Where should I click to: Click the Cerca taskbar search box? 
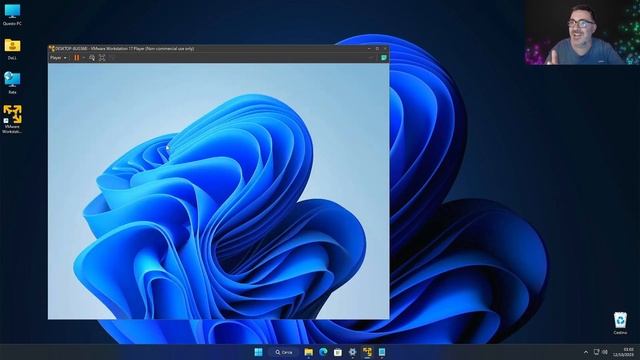pos(284,352)
